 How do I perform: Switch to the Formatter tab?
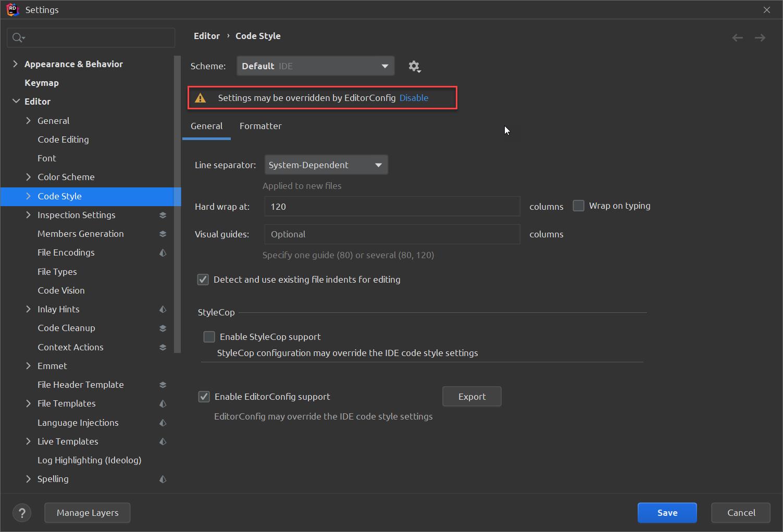click(260, 126)
